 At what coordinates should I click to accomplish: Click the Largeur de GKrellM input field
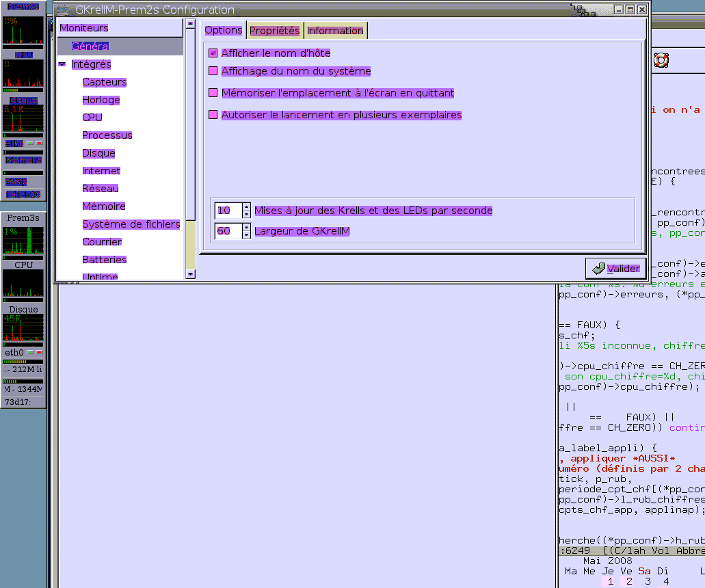(x=228, y=231)
